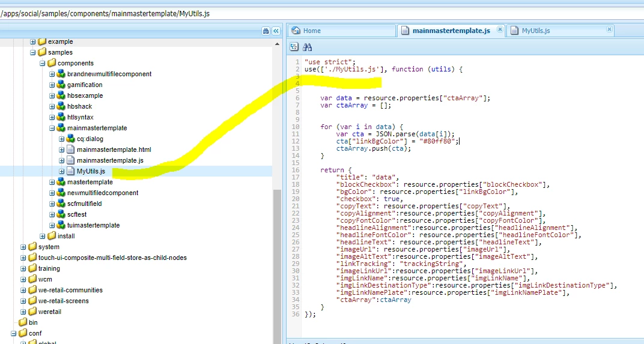Select the components folder icon
The width and height of the screenshot is (644, 344).
pyautogui.click(x=51, y=63)
